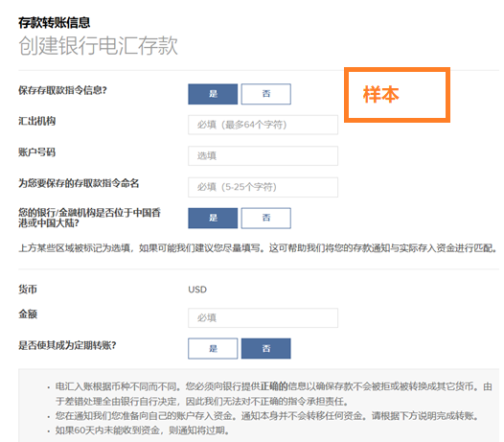
Task: Click the 金额 required input field
Action: [x=263, y=317]
